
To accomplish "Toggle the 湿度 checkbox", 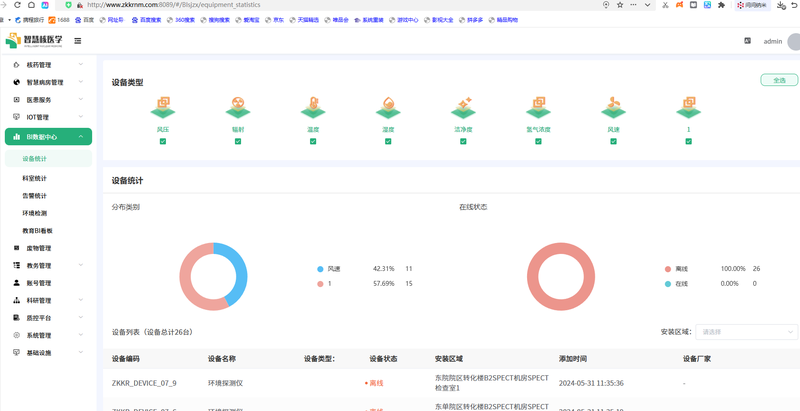I will tap(388, 141).
